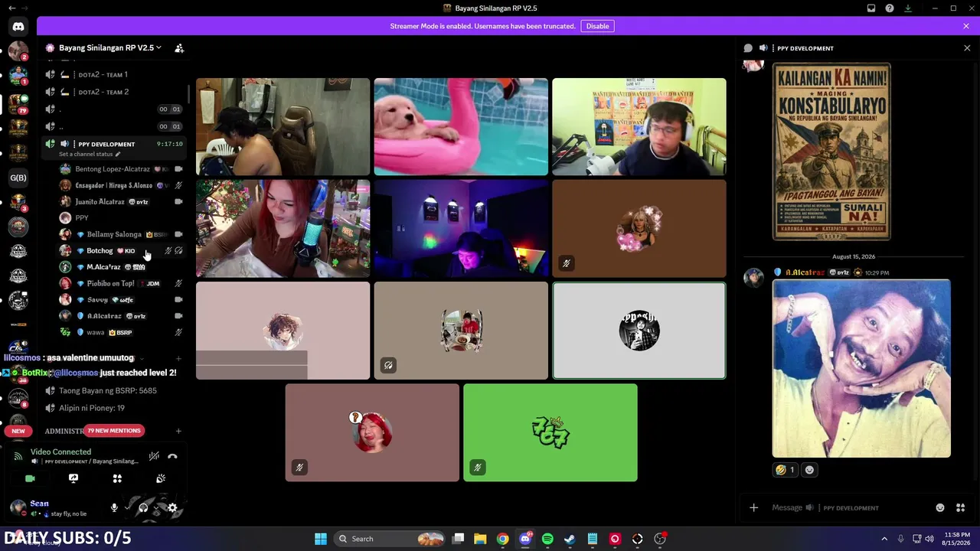Set a channel status for PPY DEVELOPMENT
The height and width of the screenshot is (551, 980).
(90, 155)
